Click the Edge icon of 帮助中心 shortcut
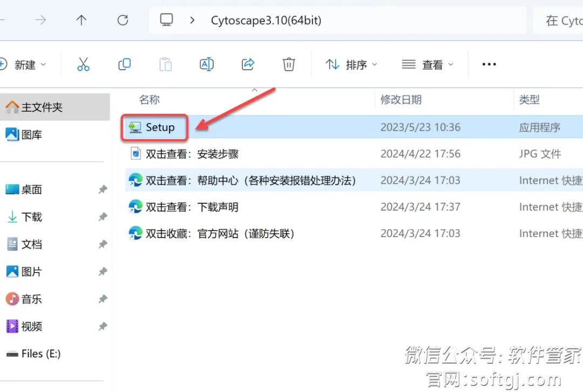The height and width of the screenshot is (392, 583). [135, 180]
